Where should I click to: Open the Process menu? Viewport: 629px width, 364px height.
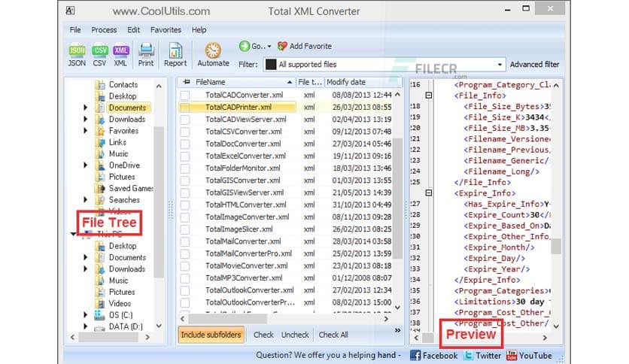104,30
